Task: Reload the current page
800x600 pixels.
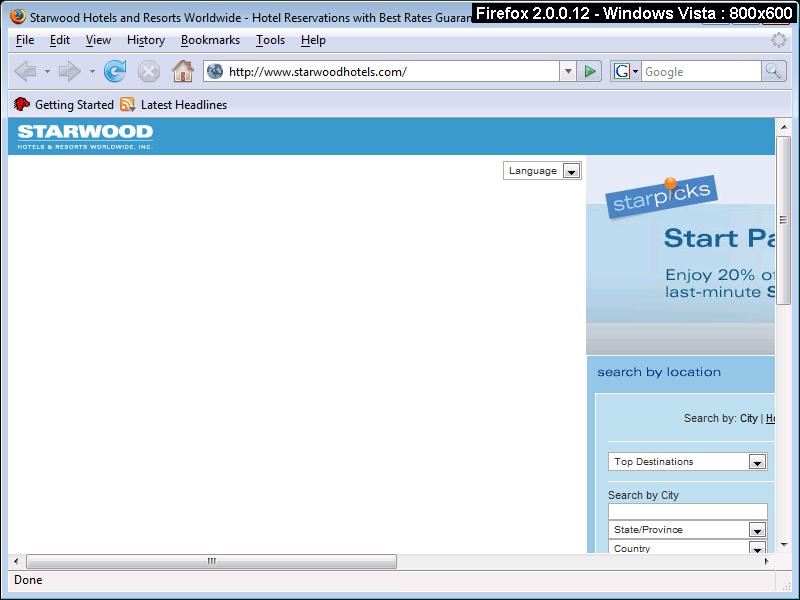Action: [115, 71]
